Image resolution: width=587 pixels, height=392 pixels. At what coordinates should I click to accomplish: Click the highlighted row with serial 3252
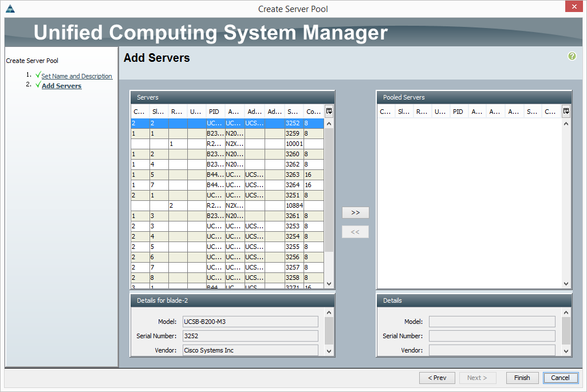pyautogui.click(x=227, y=123)
